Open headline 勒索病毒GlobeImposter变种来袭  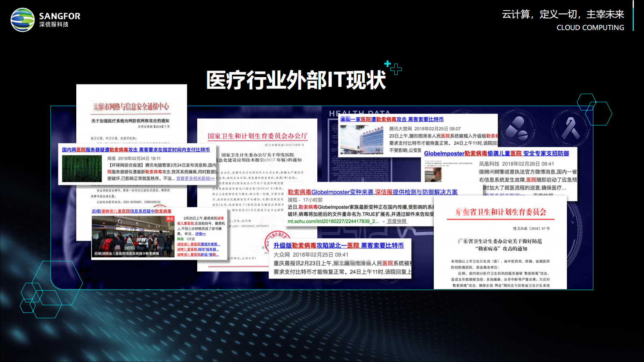coord(373,192)
